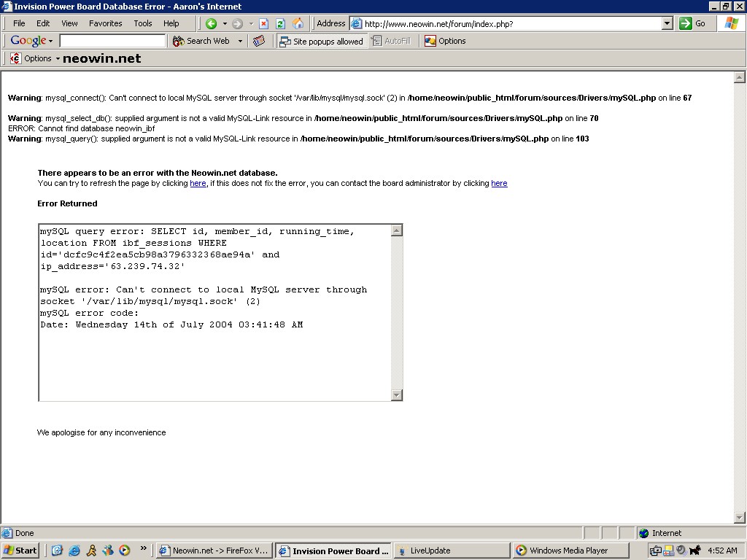
Task: Click the 'Done' status bar text
Action: 25,533
